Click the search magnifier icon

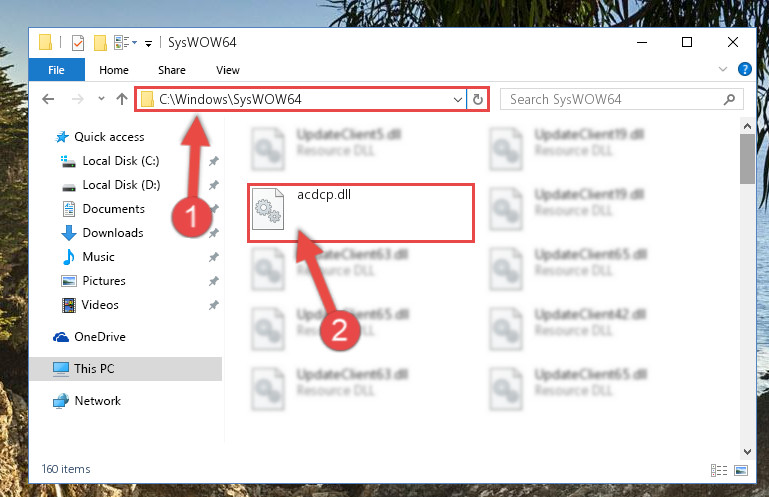click(x=729, y=100)
